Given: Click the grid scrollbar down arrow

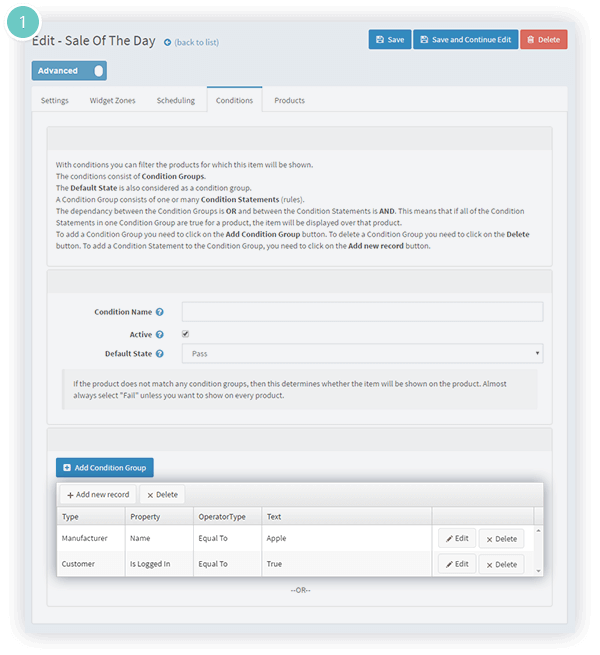Looking at the screenshot, I should click(x=539, y=571).
